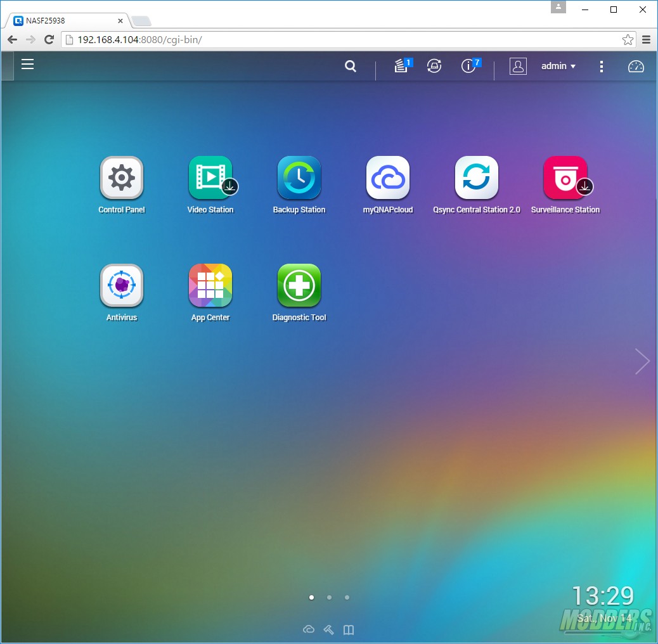Switch to the second desktop page dot
The height and width of the screenshot is (644, 658).
(329, 597)
